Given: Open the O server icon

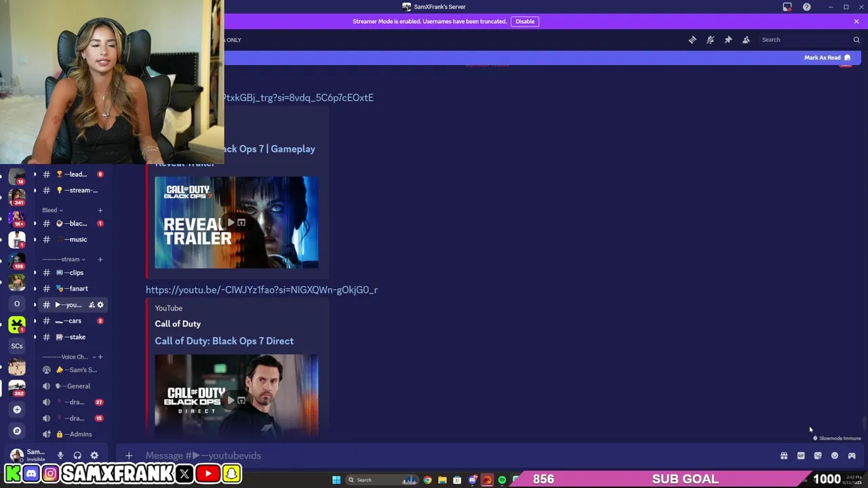Looking at the screenshot, I should click(17, 304).
